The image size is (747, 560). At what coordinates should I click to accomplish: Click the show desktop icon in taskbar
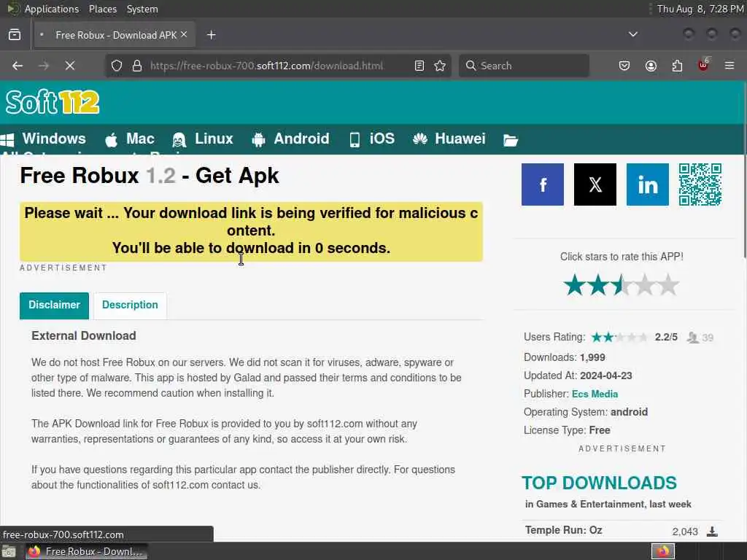point(9,551)
